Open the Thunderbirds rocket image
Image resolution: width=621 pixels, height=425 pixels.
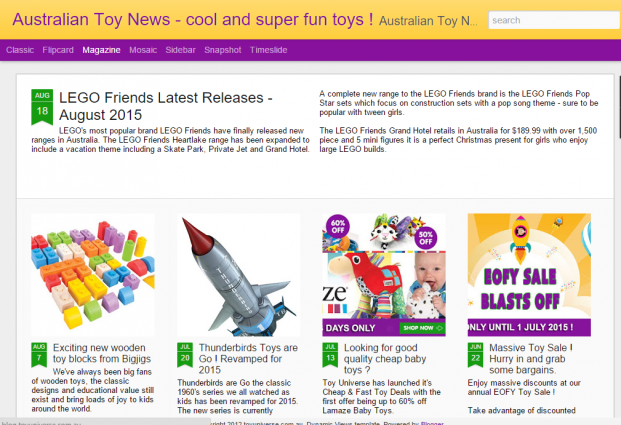238,275
